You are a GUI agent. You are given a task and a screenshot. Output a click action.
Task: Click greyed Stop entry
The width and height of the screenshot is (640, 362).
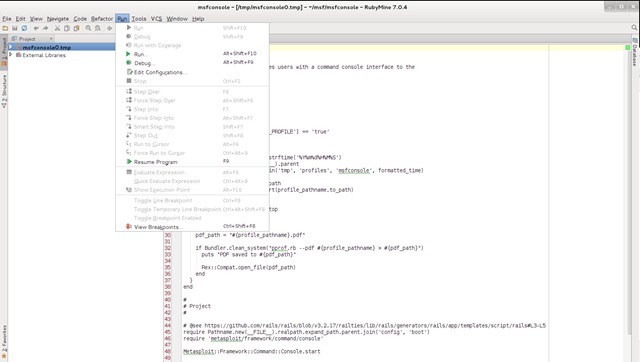point(192,81)
